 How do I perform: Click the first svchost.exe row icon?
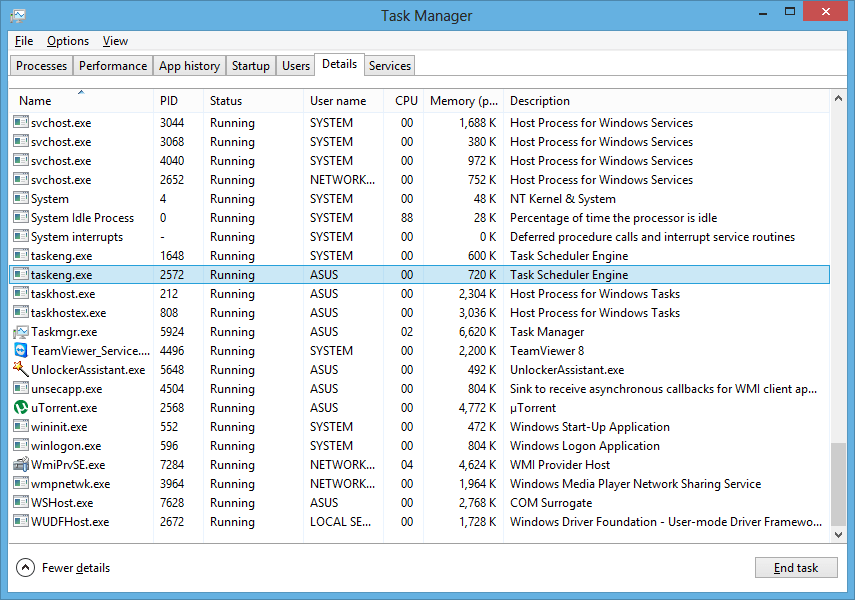point(20,122)
